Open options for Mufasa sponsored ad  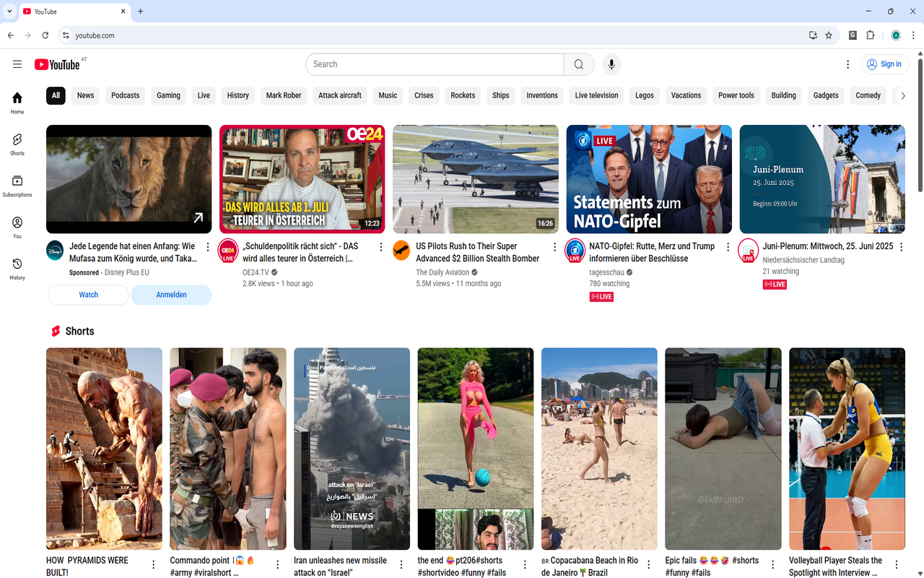pos(208,247)
